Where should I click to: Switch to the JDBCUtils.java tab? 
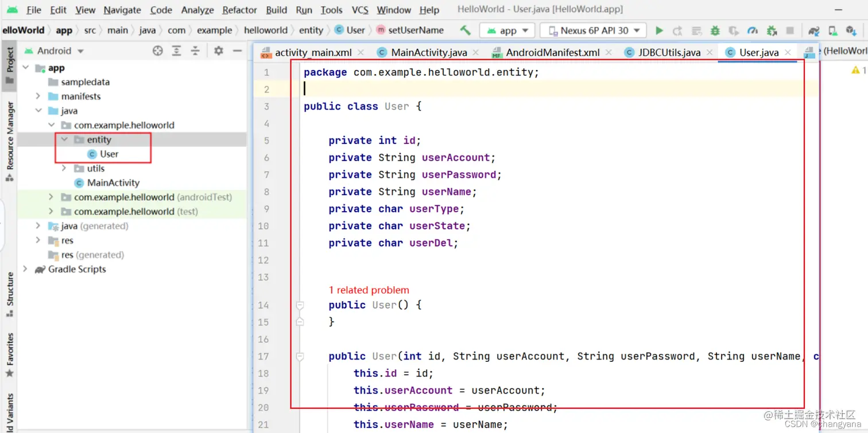(x=669, y=52)
